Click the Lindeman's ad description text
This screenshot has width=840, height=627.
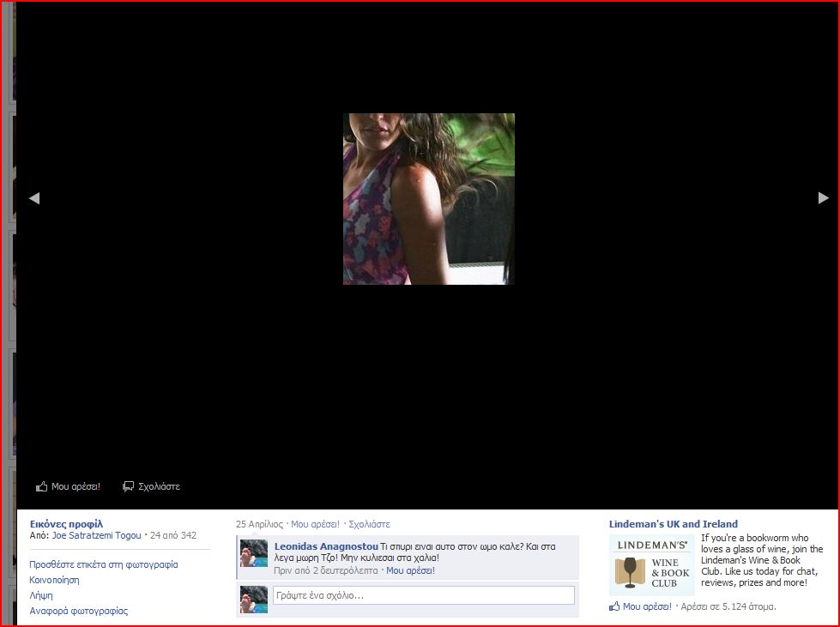[762, 560]
